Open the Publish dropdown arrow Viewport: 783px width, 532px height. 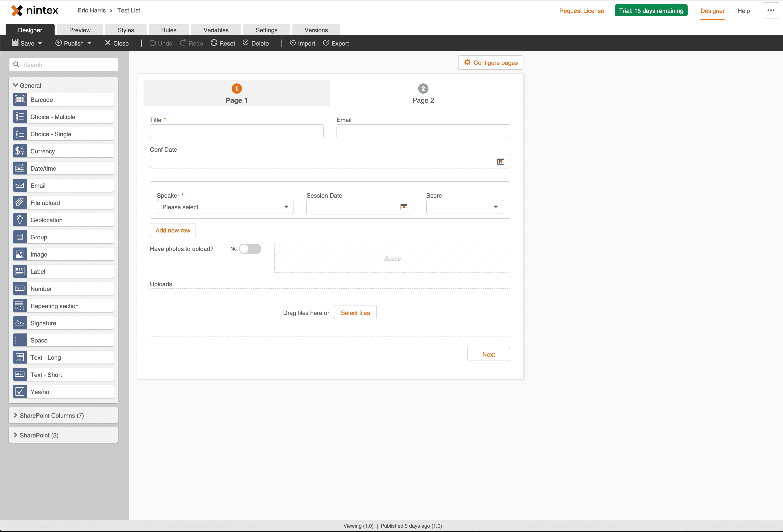point(89,43)
